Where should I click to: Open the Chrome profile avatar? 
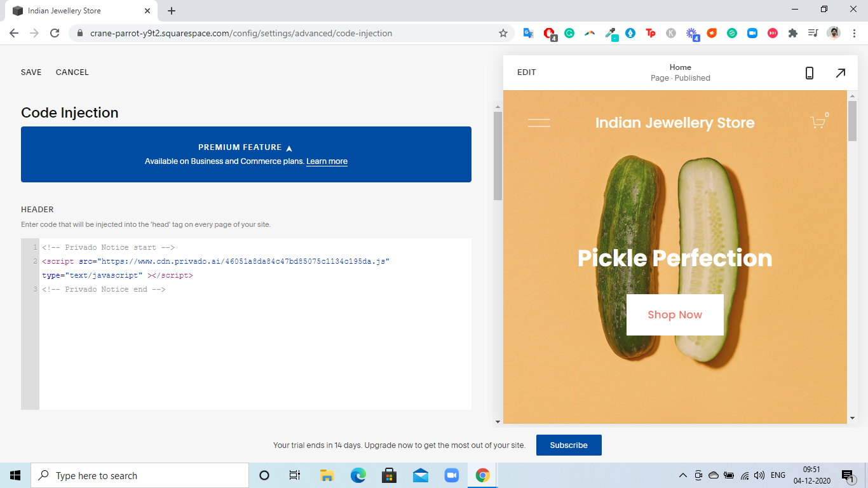click(834, 33)
